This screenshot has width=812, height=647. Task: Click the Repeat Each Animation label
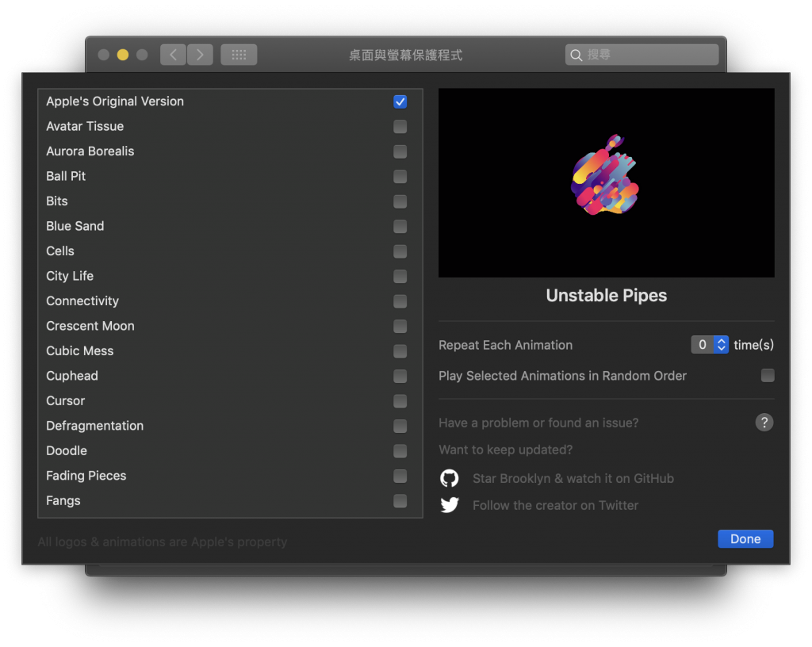(x=505, y=345)
